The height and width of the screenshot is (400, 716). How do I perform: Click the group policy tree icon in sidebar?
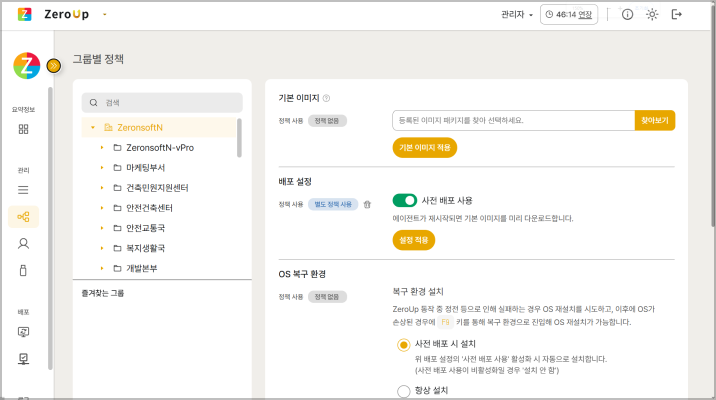point(24,216)
